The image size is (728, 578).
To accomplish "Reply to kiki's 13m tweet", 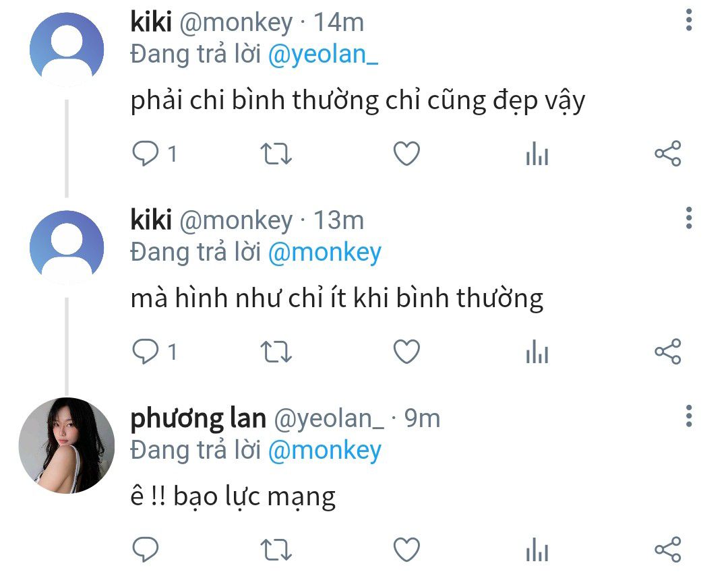I will pos(146,352).
